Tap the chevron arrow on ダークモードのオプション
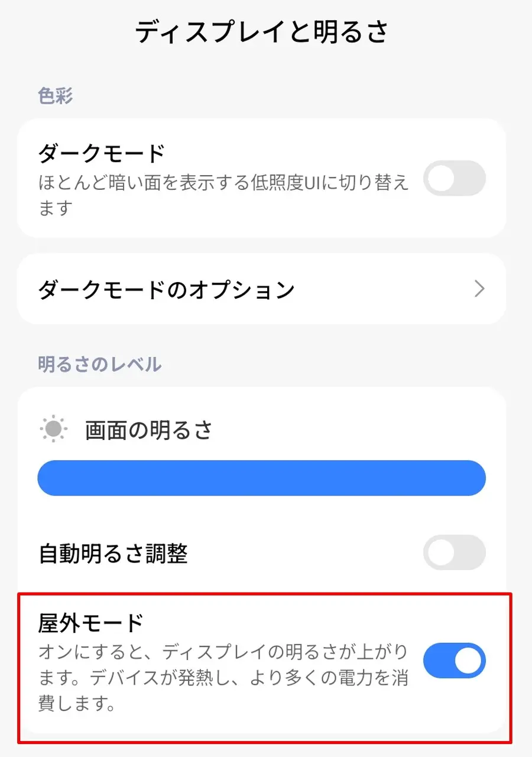Image resolution: width=532 pixels, height=757 pixels. [x=479, y=289]
